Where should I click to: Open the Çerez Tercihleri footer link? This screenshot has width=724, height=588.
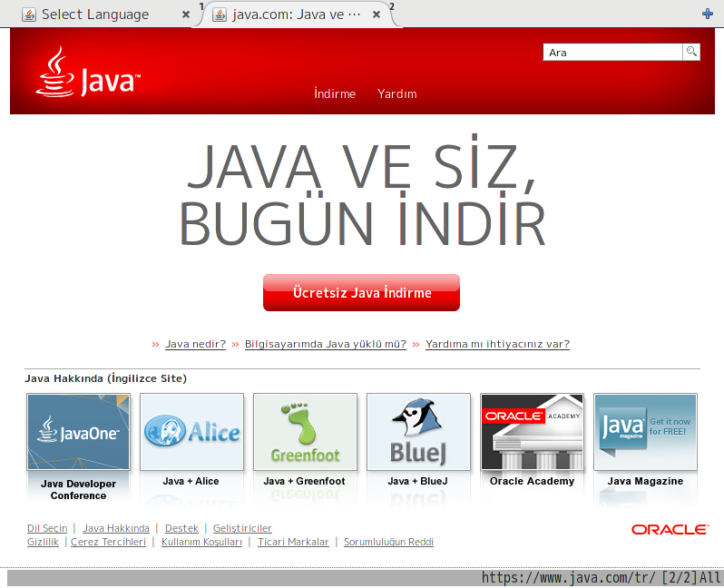tap(108, 542)
